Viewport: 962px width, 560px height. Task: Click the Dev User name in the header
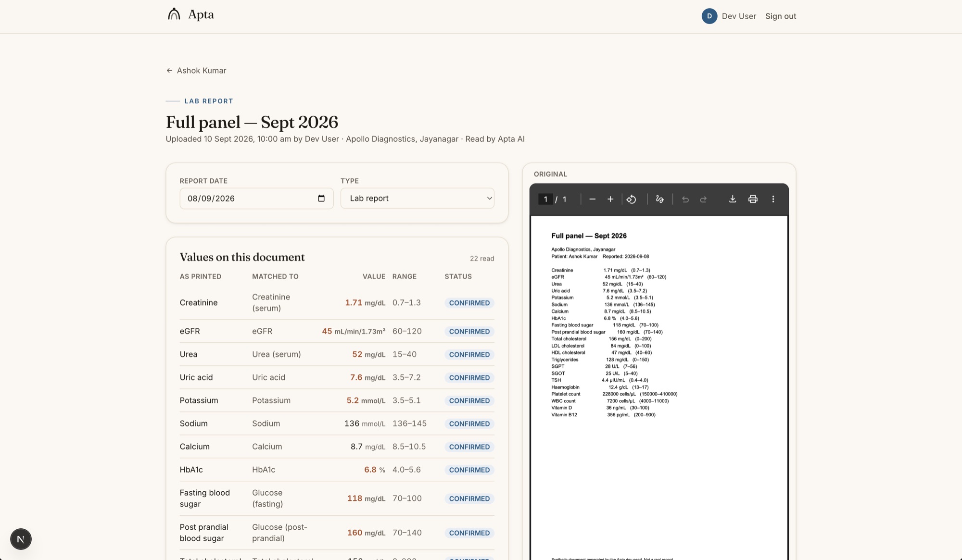pyautogui.click(x=739, y=16)
